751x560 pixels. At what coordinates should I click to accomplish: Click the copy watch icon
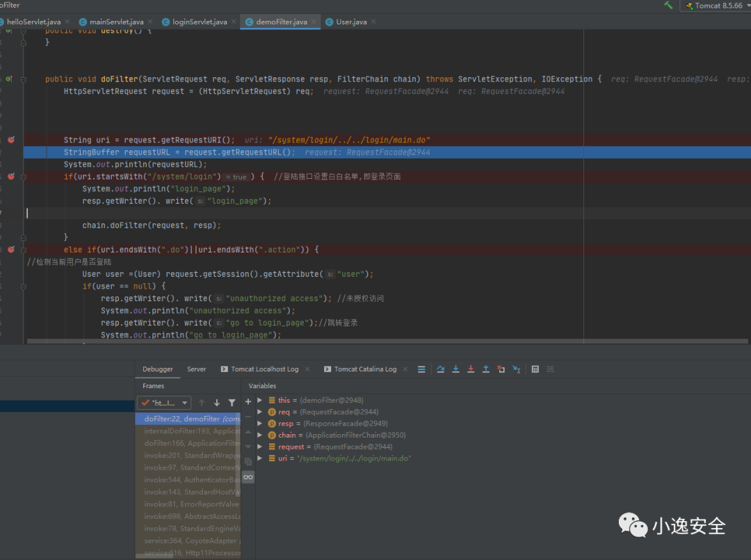click(248, 461)
